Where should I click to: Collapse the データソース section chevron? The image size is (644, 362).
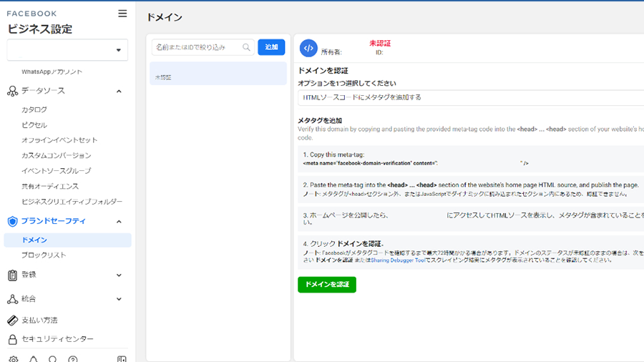coord(119,91)
